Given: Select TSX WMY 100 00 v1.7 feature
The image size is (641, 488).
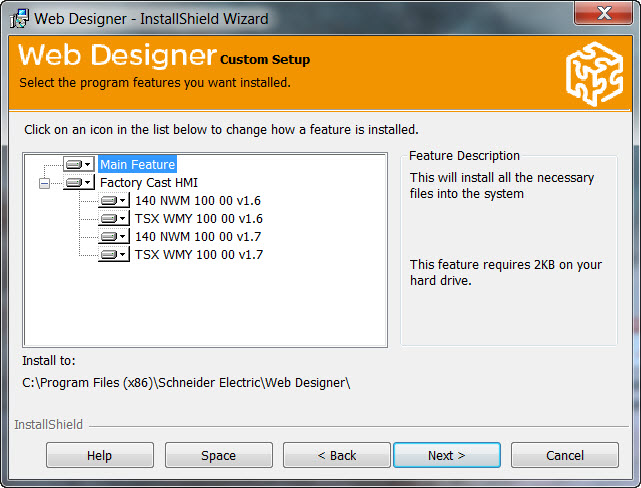Looking at the screenshot, I should pyautogui.click(x=199, y=254).
